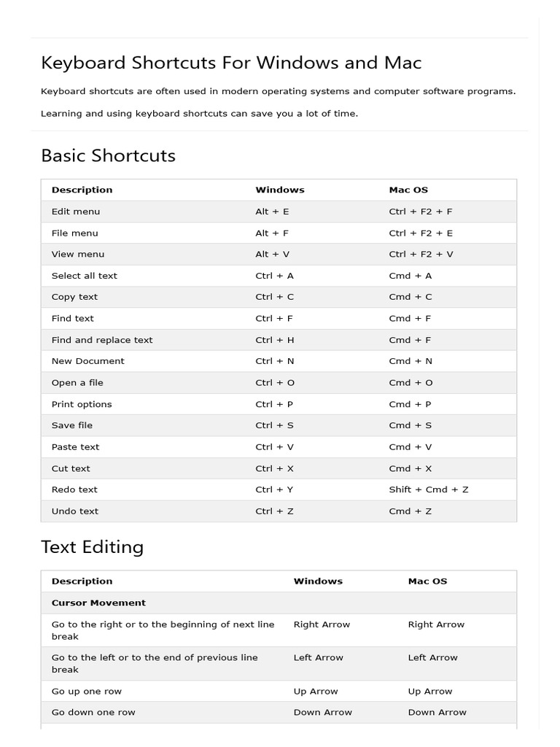Screen dimensions: 560x747
Task: Click the 'Print options' description cell
Action: (82, 404)
